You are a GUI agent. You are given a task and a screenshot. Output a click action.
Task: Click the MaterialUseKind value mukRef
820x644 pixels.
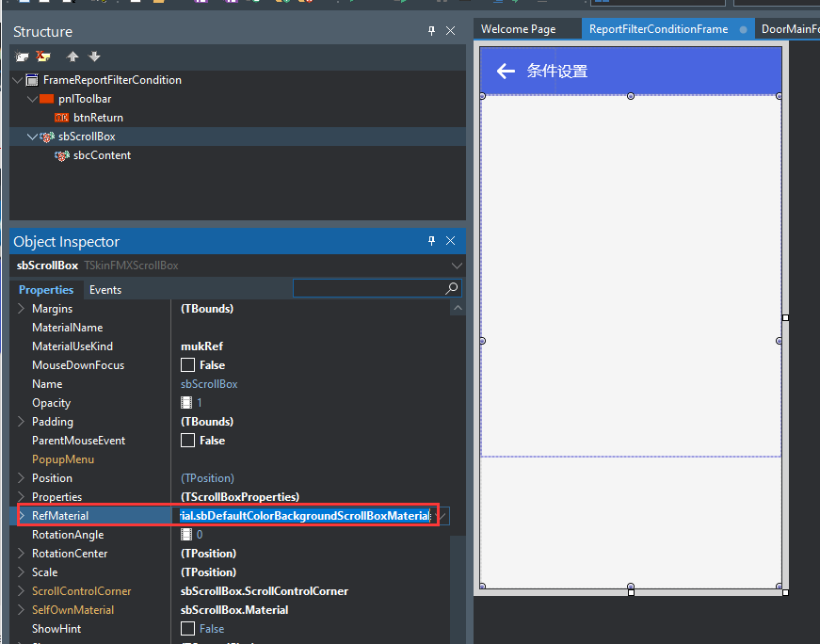pyautogui.click(x=201, y=346)
